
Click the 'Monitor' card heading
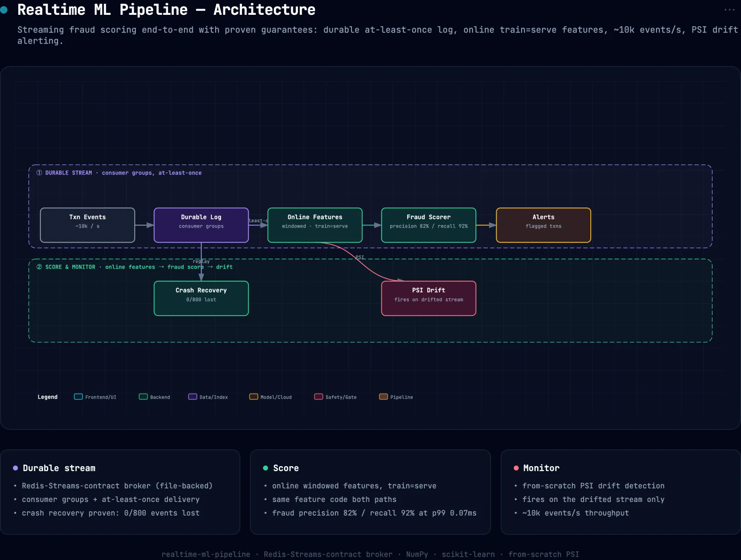(x=541, y=468)
